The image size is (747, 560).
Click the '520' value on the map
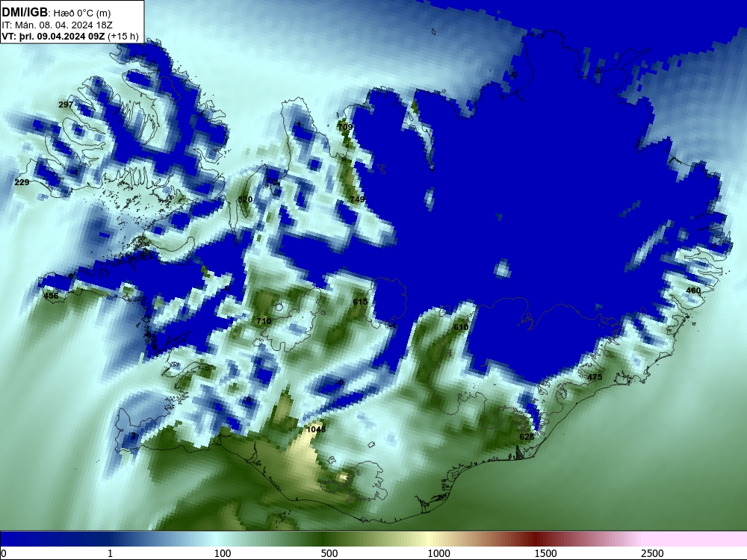(x=245, y=199)
